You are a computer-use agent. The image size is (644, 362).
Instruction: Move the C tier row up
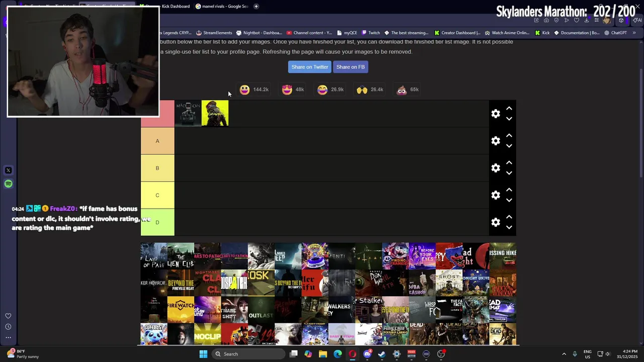[x=509, y=190]
